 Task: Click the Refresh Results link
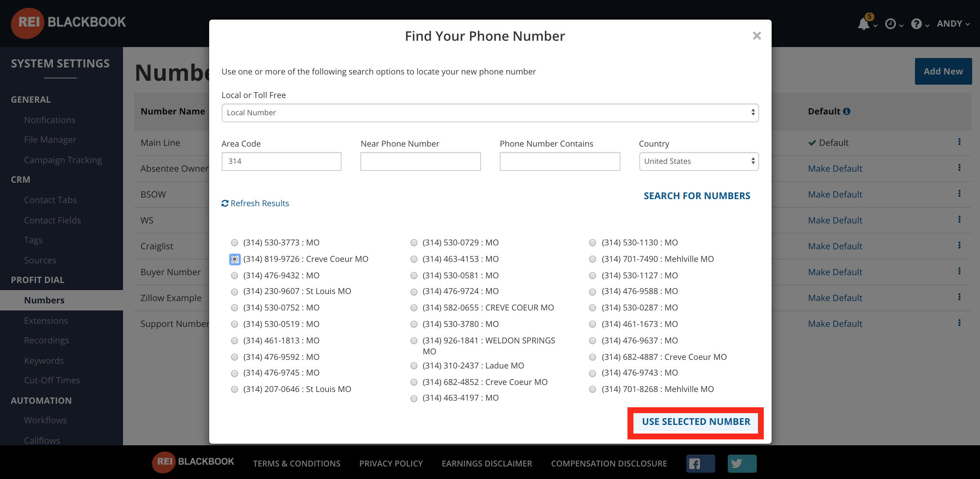(x=255, y=203)
